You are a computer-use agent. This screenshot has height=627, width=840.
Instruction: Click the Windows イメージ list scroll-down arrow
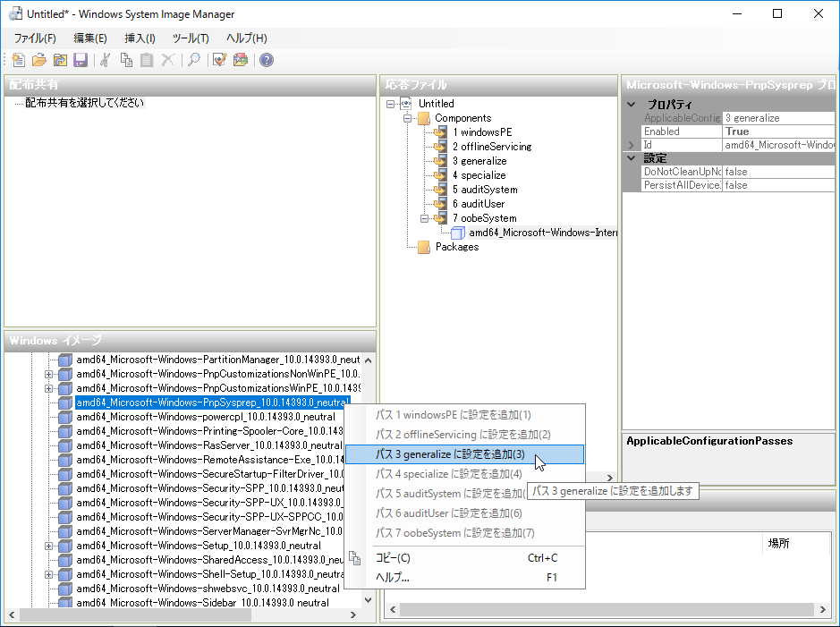368,600
